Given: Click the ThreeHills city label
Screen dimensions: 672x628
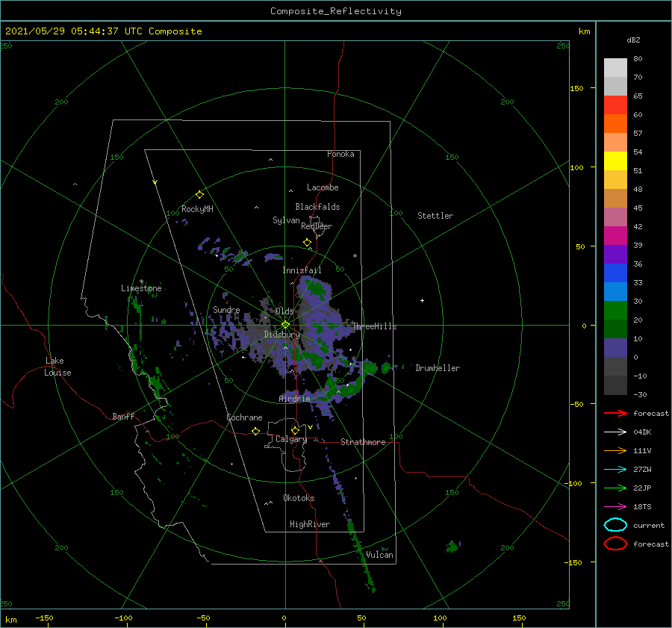Looking at the screenshot, I should tap(374, 326).
